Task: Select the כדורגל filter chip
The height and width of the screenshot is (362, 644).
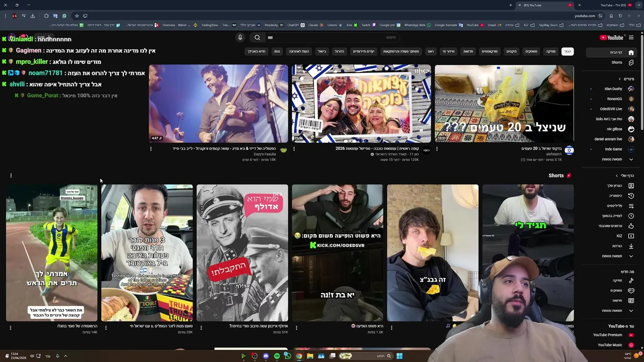Action: tap(340, 51)
